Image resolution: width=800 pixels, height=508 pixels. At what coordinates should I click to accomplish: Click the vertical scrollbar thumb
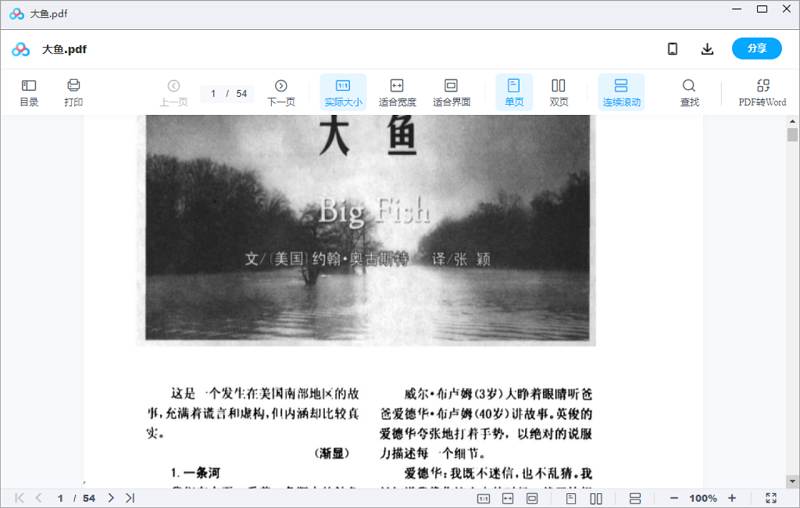pos(792,135)
